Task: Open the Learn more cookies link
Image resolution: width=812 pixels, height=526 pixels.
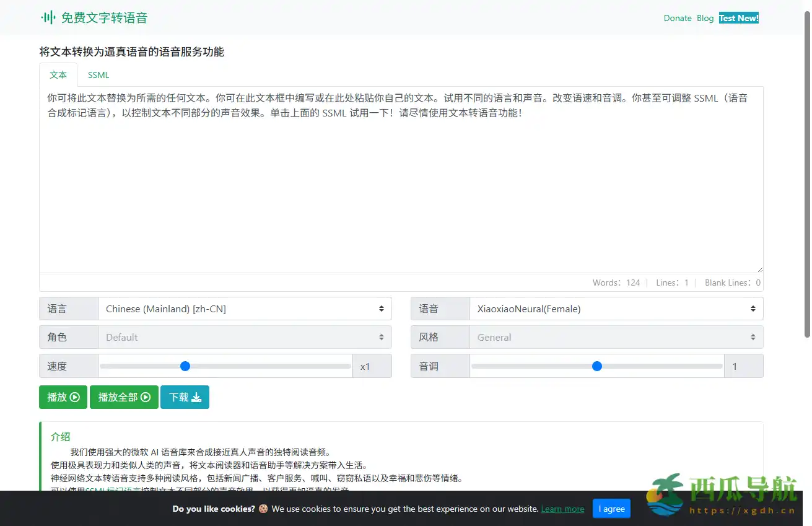Action: coord(562,509)
